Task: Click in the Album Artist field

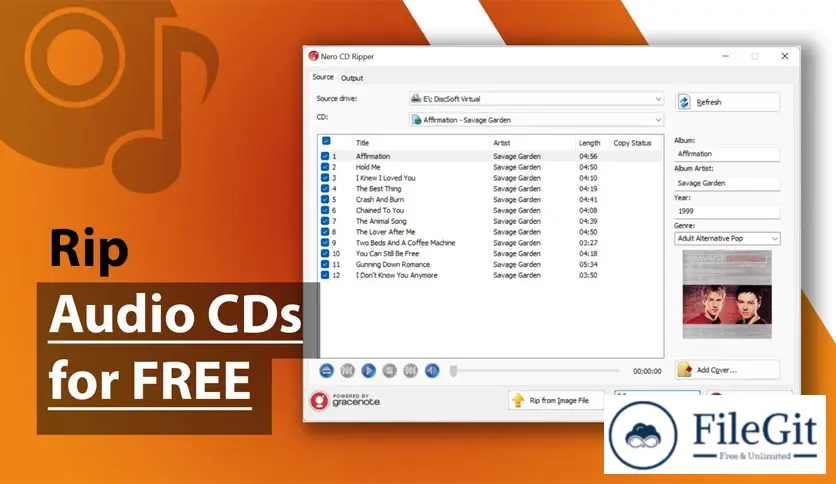Action: click(727, 183)
